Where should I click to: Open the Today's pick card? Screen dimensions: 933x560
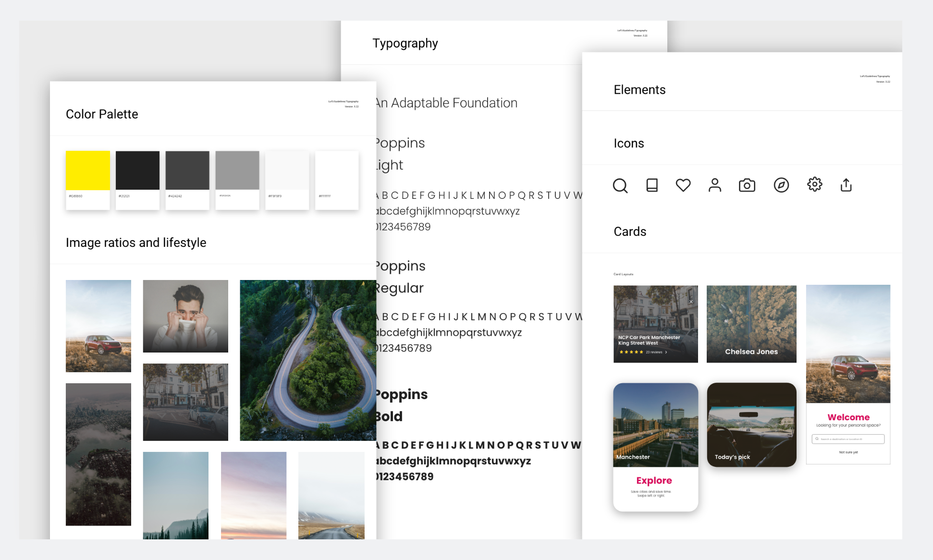pyautogui.click(x=752, y=425)
